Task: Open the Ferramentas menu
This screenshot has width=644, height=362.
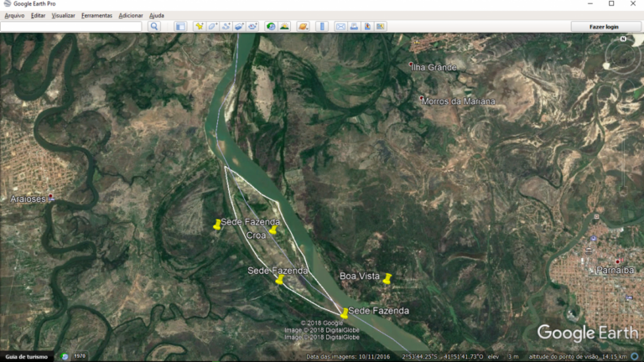Action: (97, 16)
